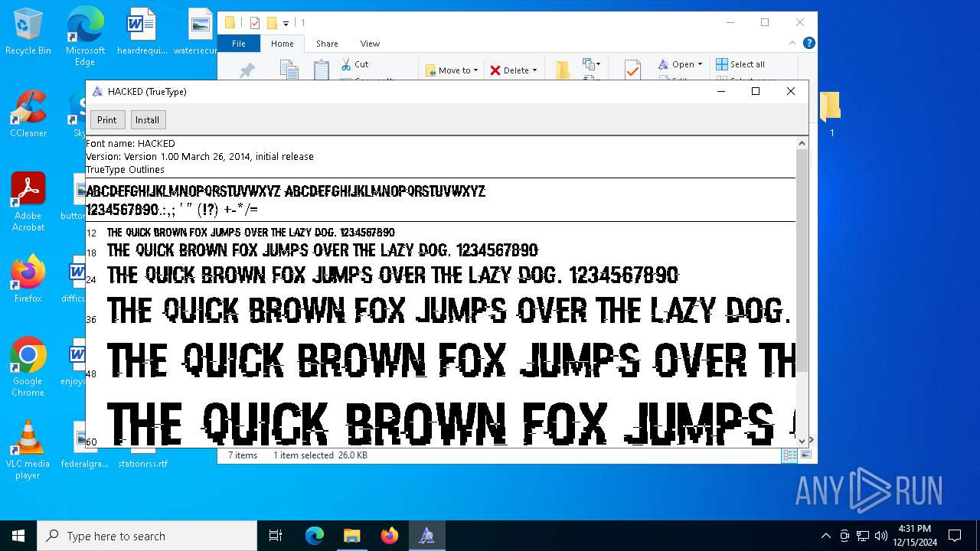This screenshot has height=551, width=980.
Task: Click the Print button in font viewer
Action: (106, 119)
